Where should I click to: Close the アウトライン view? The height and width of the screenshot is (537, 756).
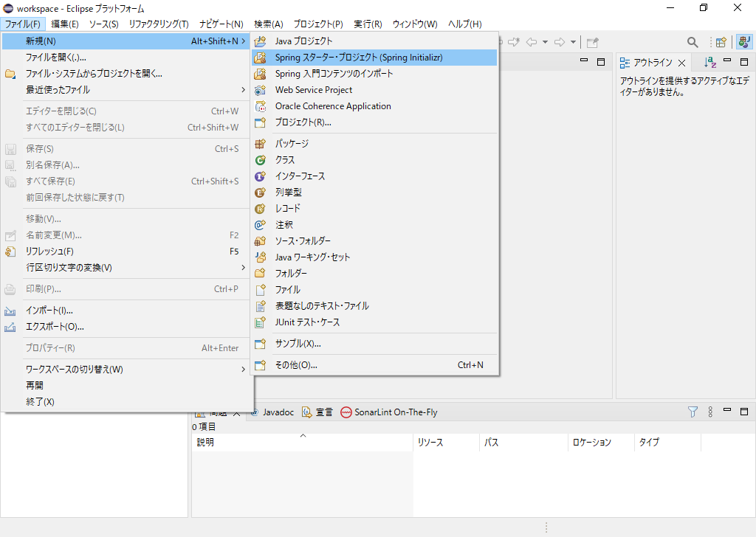coord(681,63)
